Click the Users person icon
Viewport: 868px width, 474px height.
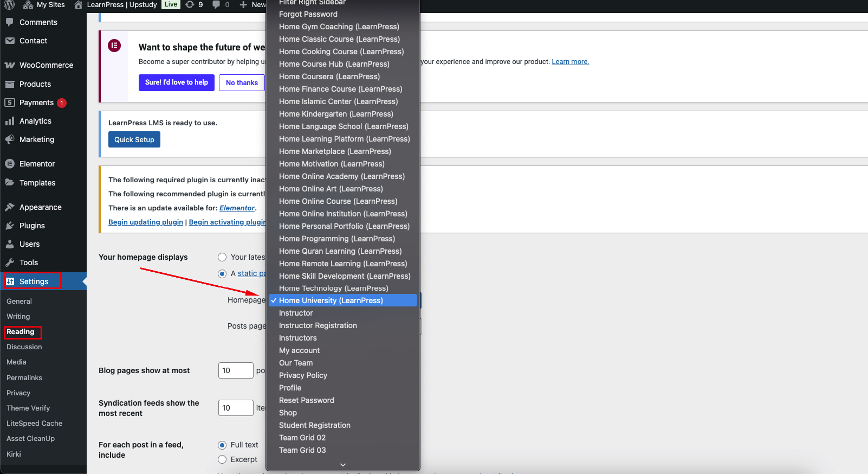click(x=10, y=244)
